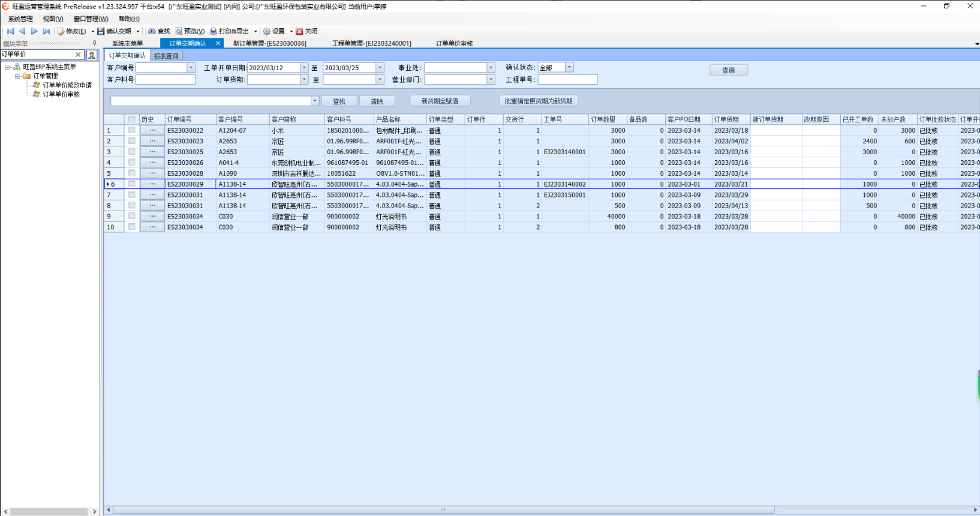
Task: Click the 修改(E) edit toolbar button
Action: coord(72,31)
